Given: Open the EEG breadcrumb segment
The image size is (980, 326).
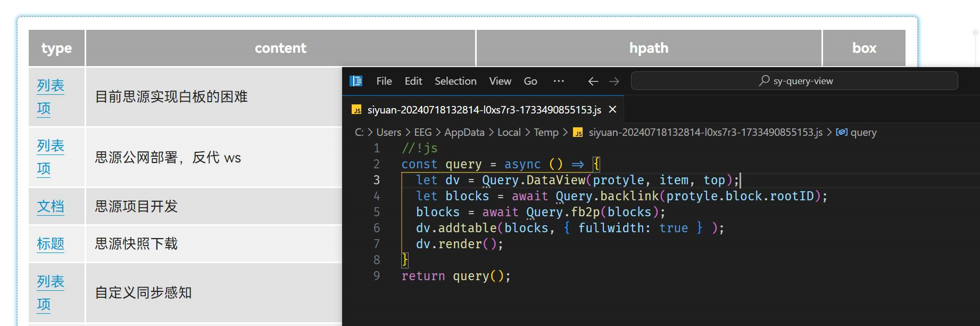Looking at the screenshot, I should pos(423,132).
